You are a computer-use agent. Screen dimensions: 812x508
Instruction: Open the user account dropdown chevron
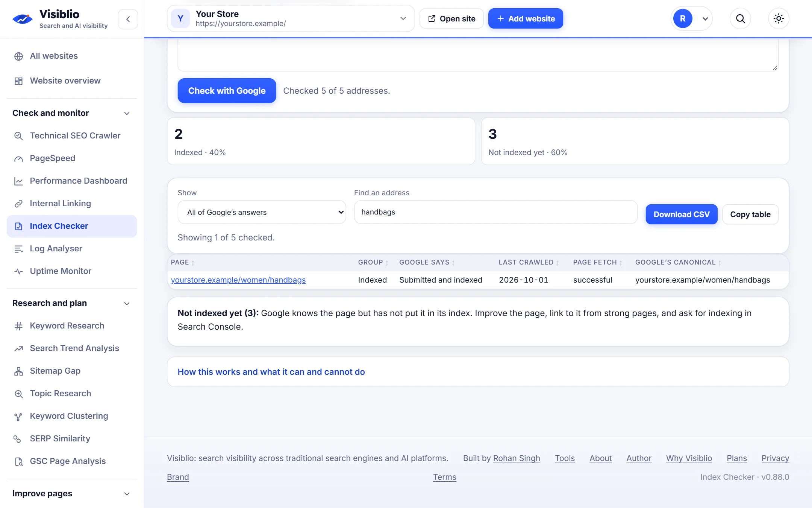705,19
